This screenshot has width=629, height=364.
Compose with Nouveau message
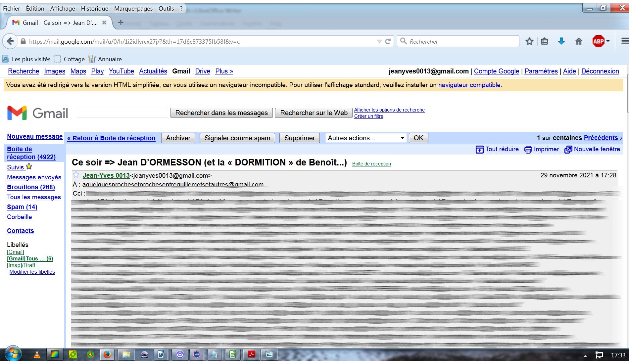(35, 137)
